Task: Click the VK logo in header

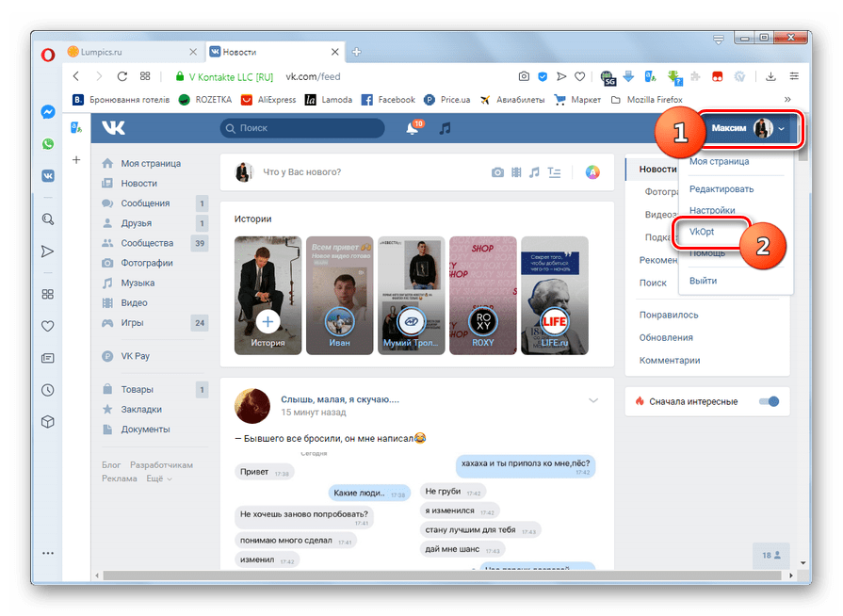Action: coord(113,128)
